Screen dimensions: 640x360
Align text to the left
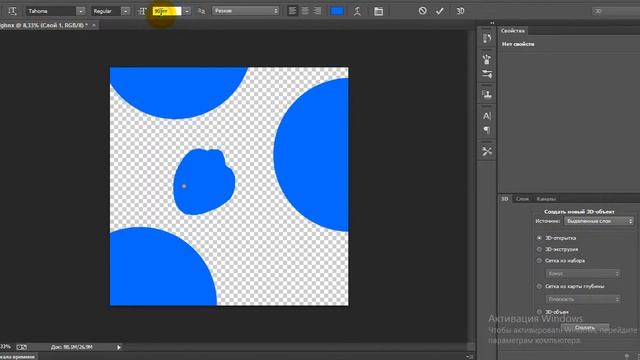click(x=292, y=11)
